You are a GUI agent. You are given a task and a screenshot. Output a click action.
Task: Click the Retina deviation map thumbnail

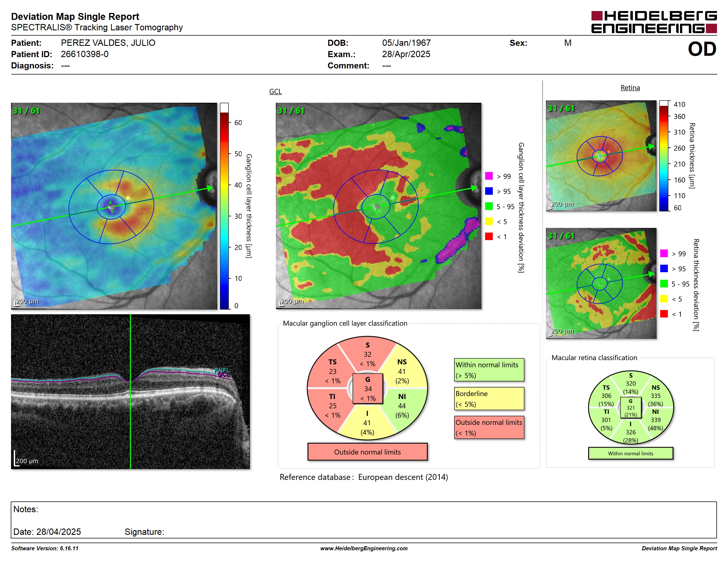pos(601,283)
